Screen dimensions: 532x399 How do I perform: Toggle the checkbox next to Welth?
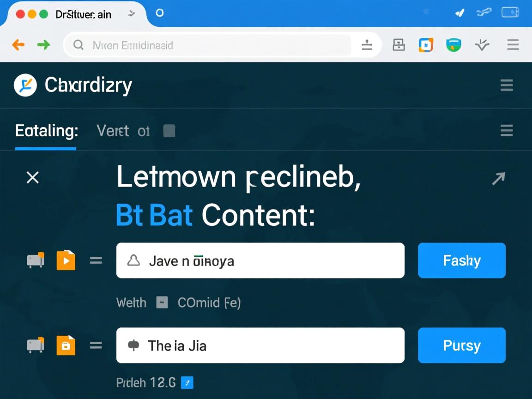pyautogui.click(x=162, y=303)
